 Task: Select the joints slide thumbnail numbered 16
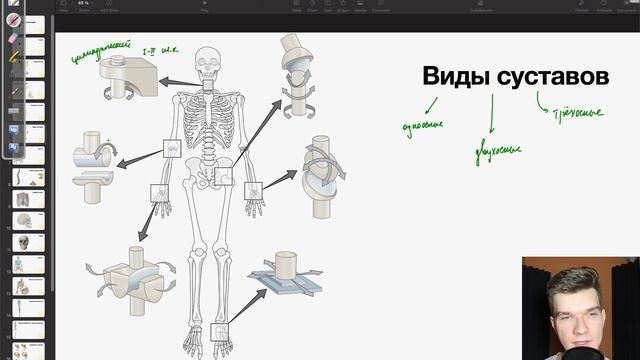coord(29,351)
